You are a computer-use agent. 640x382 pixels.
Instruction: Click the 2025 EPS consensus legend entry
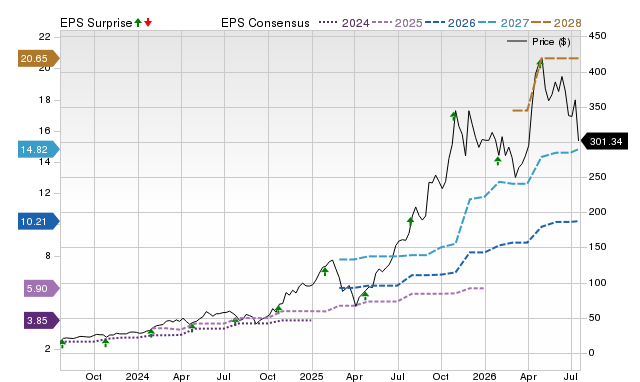(x=398, y=23)
